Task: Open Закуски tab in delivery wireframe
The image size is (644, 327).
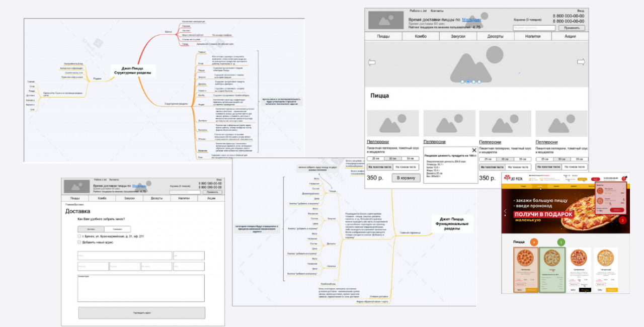Action: (129, 198)
